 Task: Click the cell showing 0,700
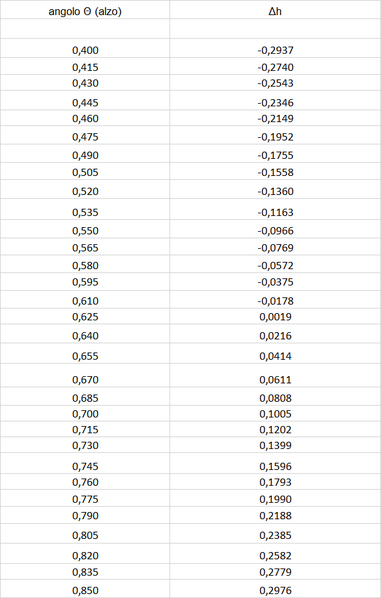tap(85, 414)
